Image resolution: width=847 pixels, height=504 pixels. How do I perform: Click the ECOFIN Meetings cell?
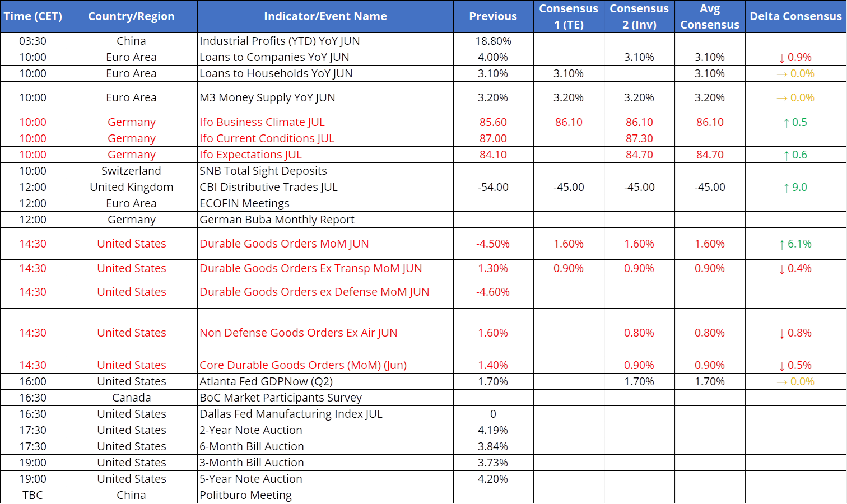325,203
